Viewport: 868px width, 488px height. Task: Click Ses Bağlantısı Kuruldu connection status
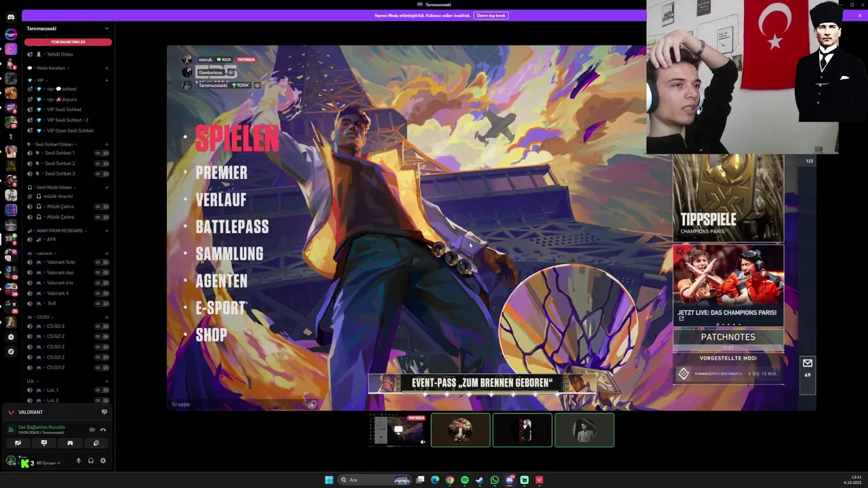(41, 427)
